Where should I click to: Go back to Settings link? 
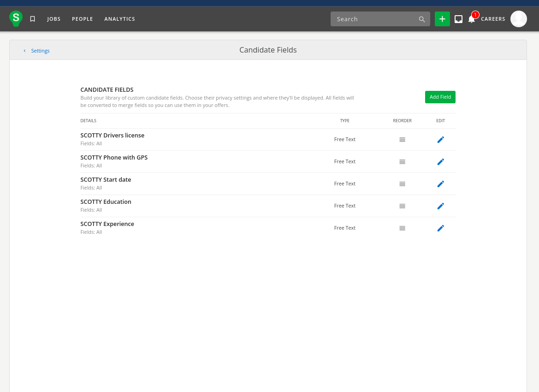coord(40,51)
